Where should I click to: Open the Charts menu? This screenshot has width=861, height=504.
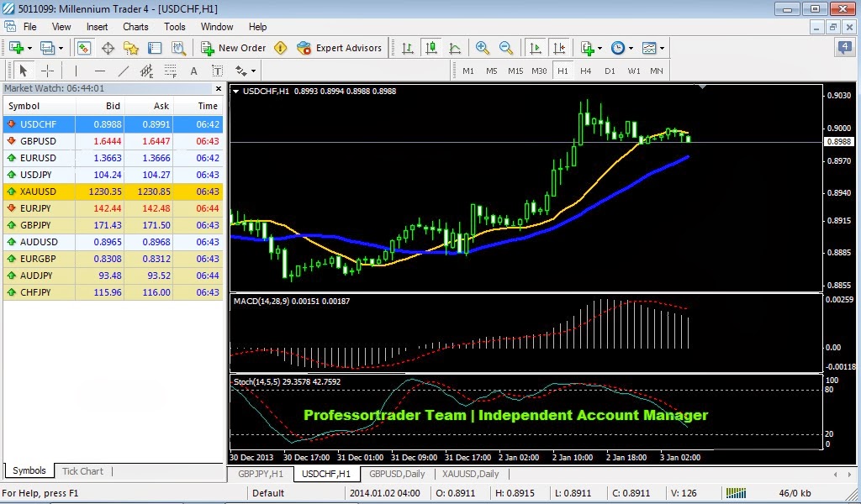click(135, 27)
